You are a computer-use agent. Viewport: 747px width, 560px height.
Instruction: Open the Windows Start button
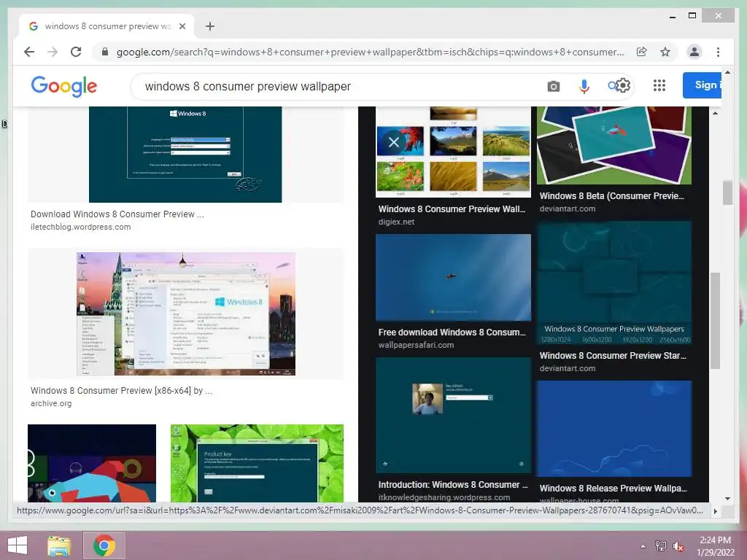tap(18, 545)
